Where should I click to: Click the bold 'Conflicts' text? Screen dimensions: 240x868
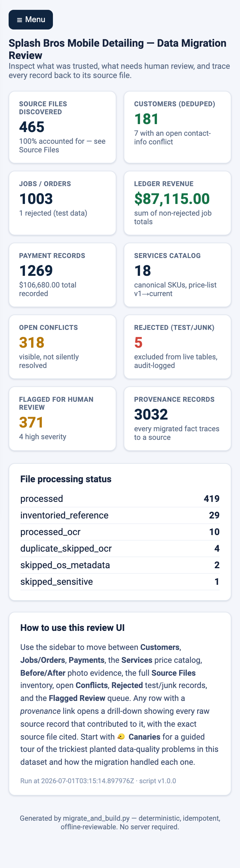91,685
